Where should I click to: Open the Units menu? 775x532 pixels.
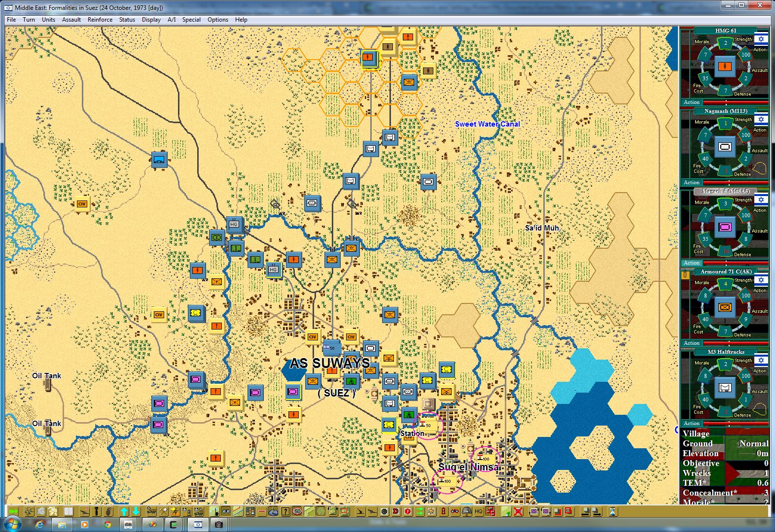tap(48, 20)
